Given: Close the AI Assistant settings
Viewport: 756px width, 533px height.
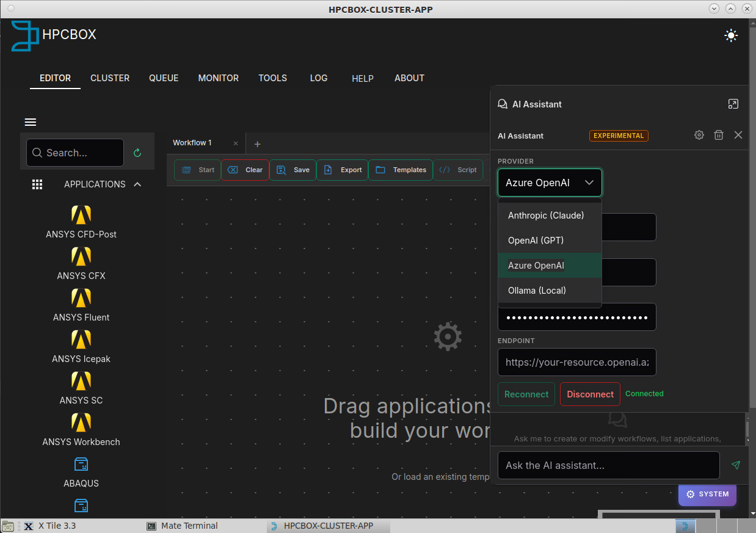Looking at the screenshot, I should pos(738,135).
